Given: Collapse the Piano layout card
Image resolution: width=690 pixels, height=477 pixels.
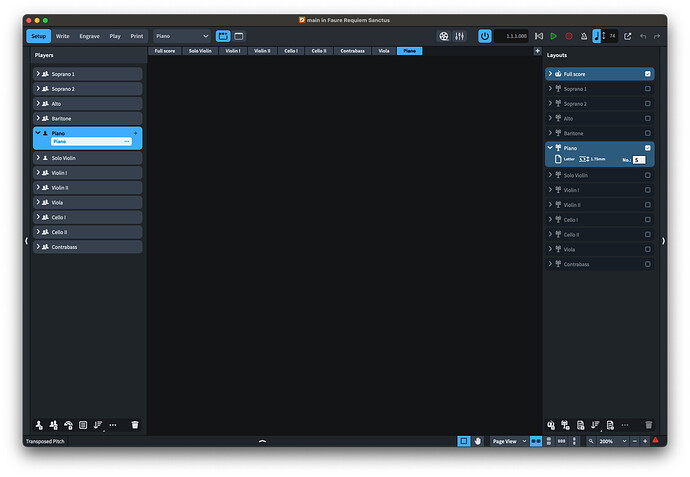Looking at the screenshot, I should [550, 147].
